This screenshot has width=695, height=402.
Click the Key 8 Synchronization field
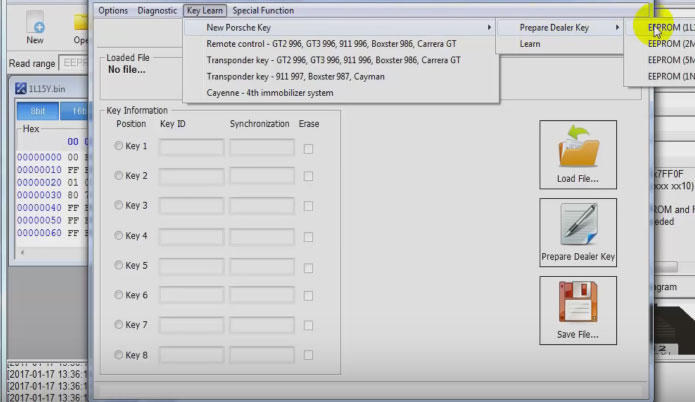click(x=262, y=355)
